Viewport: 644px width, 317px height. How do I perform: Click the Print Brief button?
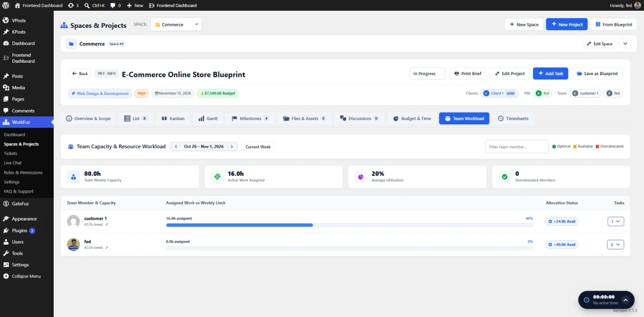(467, 73)
